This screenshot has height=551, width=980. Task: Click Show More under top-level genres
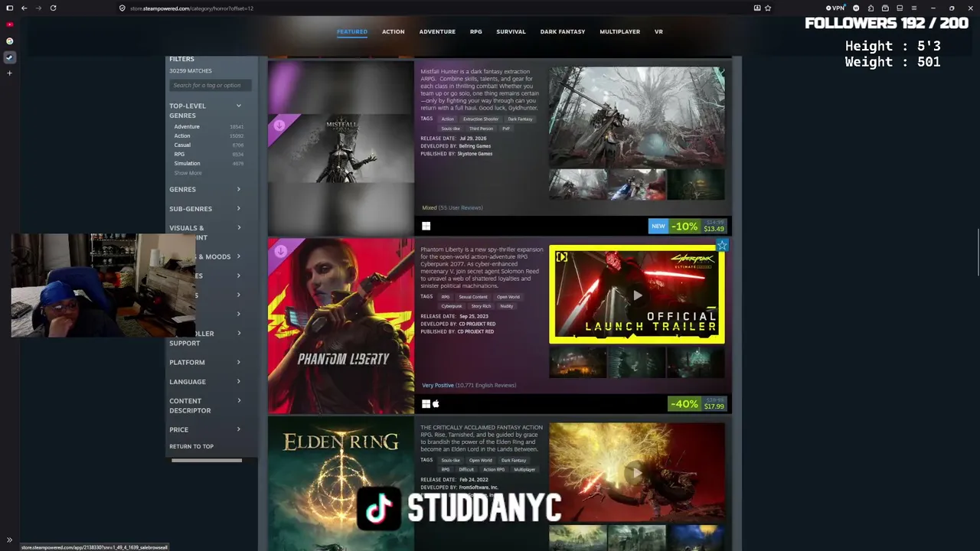click(x=188, y=173)
